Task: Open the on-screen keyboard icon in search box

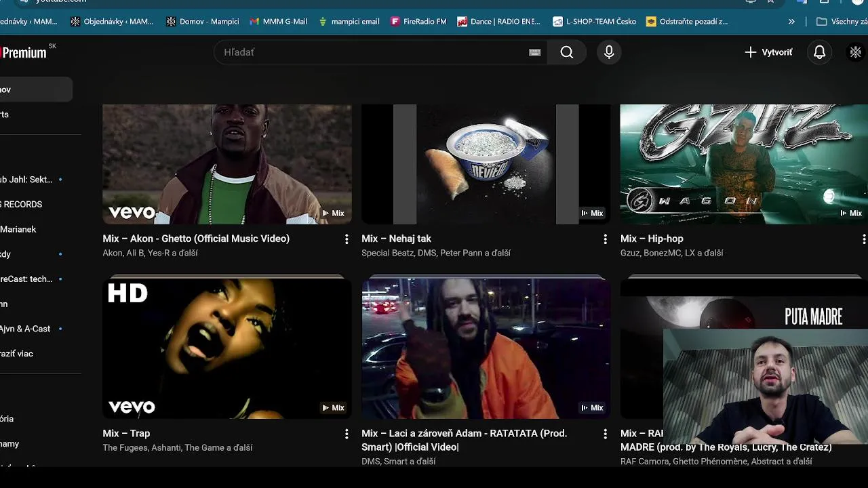Action: (x=534, y=52)
